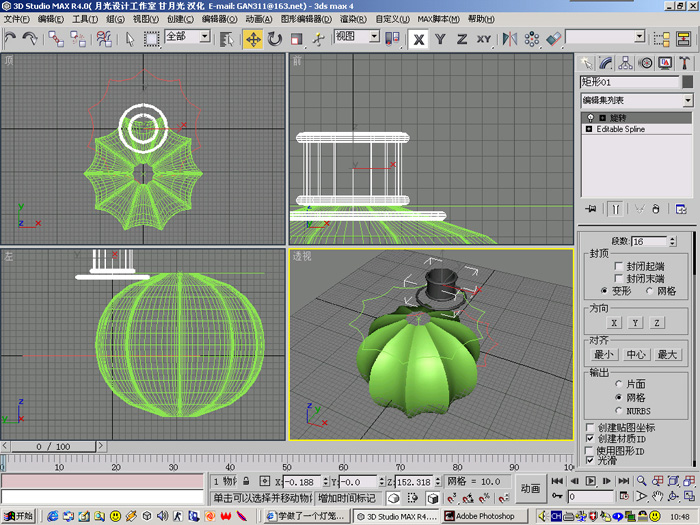
Task: Toggle the generate mapping coordinates checkbox
Action: (x=590, y=427)
